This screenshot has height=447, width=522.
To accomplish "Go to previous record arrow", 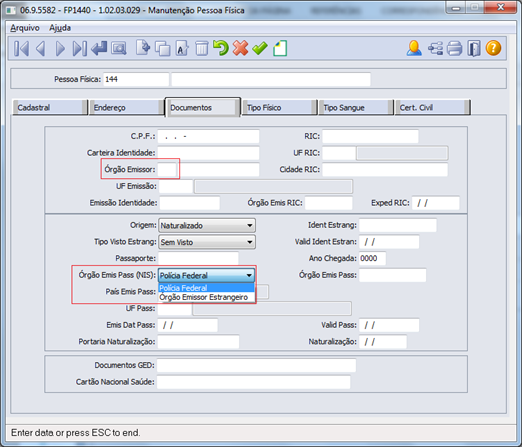I will coord(41,48).
